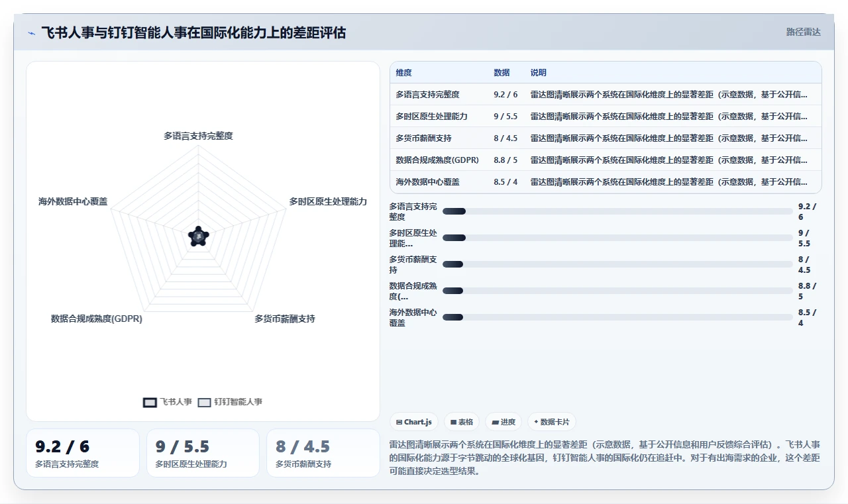The image size is (848, 504).
Task: Click the 数据 column header
Action: coord(502,73)
